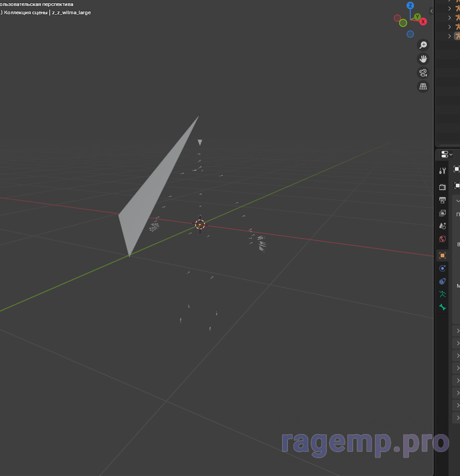Open the Output properties printer tab
The image size is (460, 476).
point(443,200)
